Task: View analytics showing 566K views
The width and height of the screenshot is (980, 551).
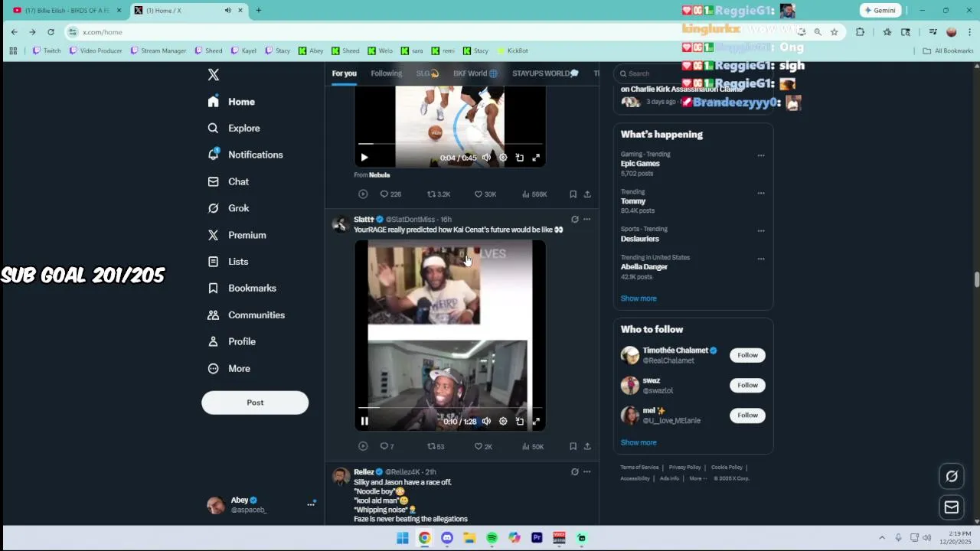Action: 534,194
